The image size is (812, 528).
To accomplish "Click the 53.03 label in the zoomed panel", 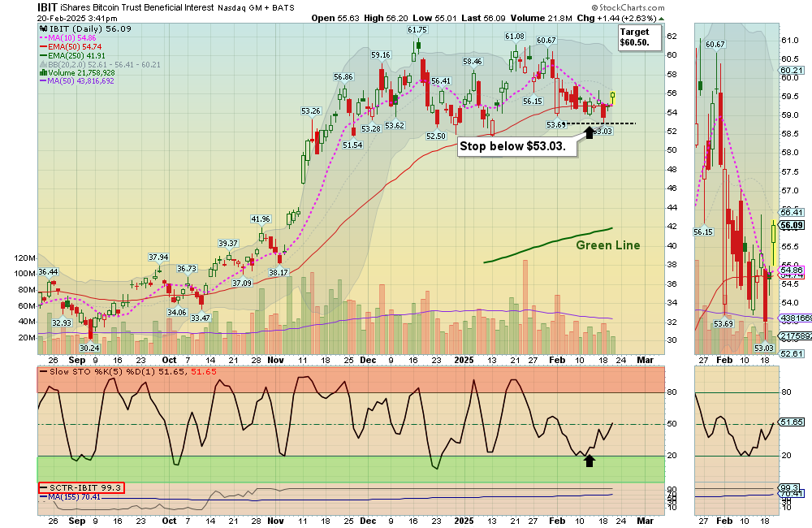I will coord(764,348).
